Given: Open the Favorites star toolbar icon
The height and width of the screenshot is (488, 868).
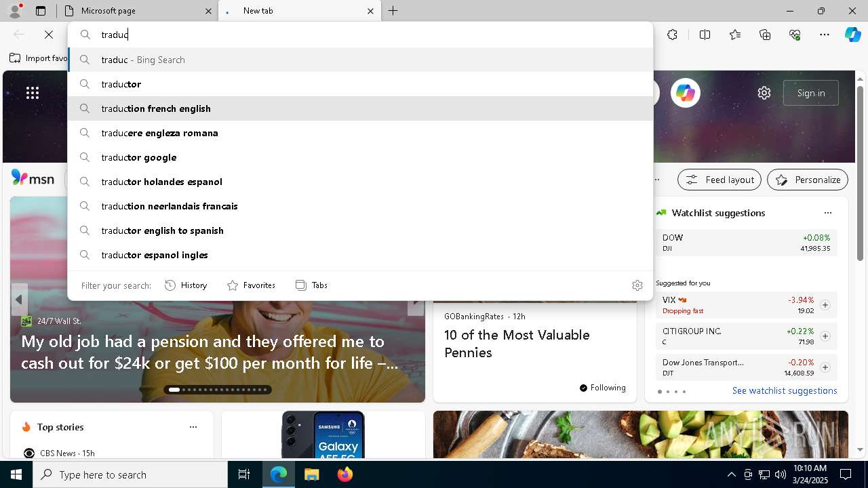Looking at the screenshot, I should coord(735,35).
